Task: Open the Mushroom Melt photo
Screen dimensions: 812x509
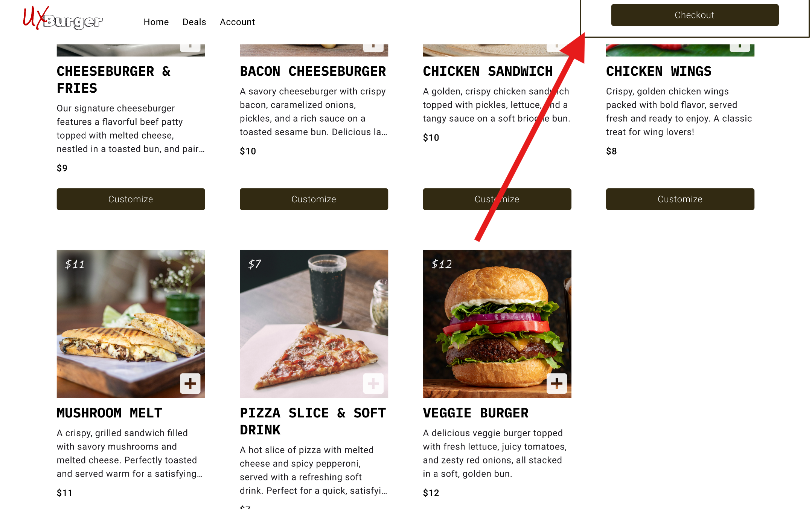Action: click(131, 324)
